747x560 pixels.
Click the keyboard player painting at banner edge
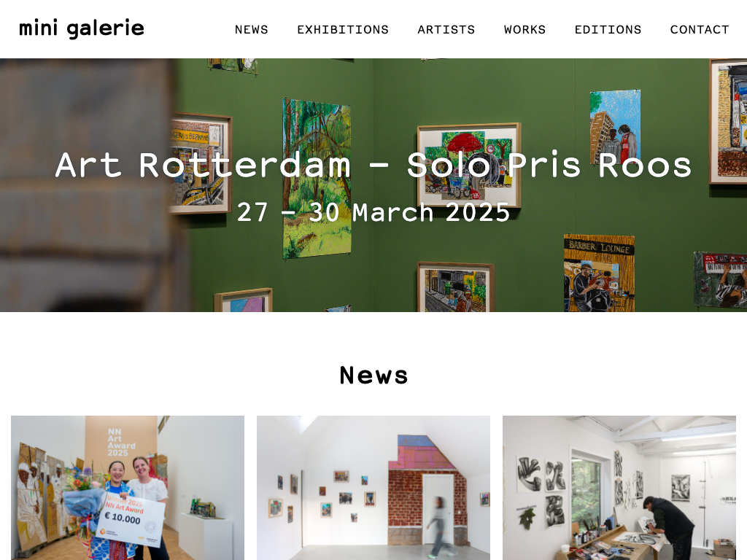click(720, 279)
